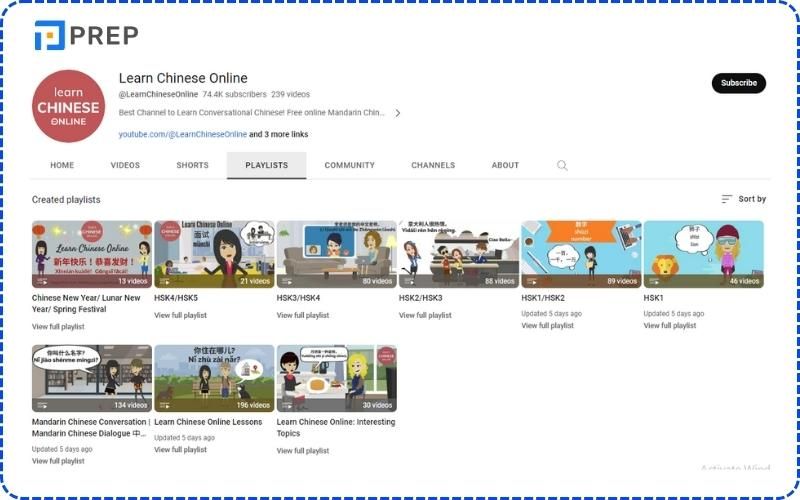Expand channel description with the arrow
Viewport: 800px width, 500px height.
[x=397, y=113]
